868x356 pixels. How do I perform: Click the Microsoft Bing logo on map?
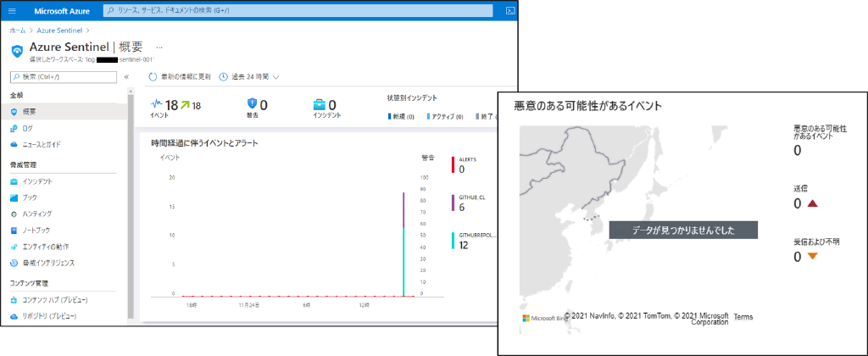[x=545, y=319]
